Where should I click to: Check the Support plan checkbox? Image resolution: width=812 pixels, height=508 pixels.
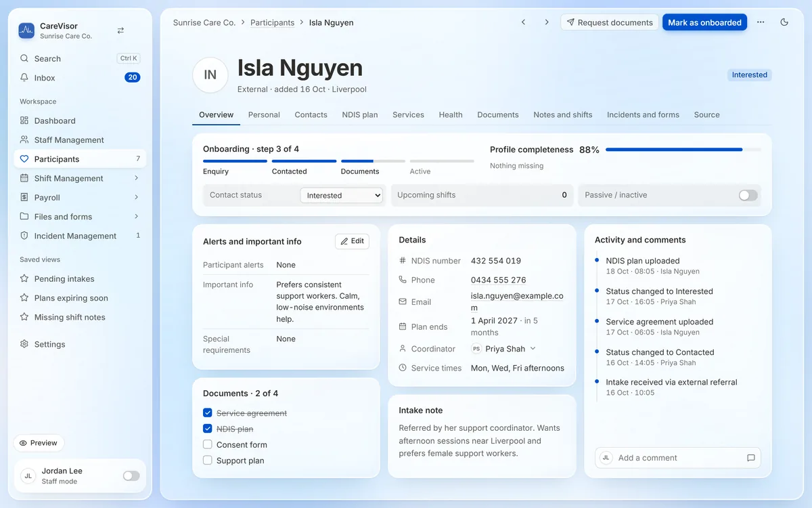208,461
